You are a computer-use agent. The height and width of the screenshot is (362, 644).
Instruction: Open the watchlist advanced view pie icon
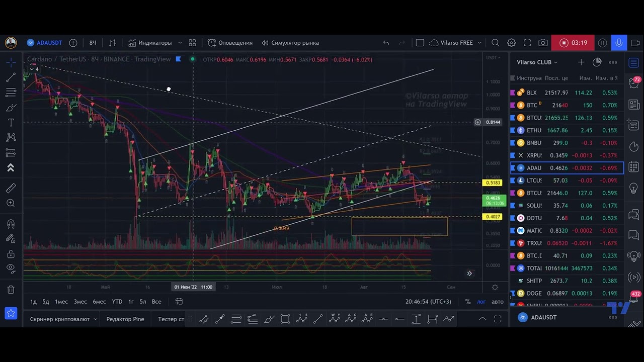(x=597, y=62)
